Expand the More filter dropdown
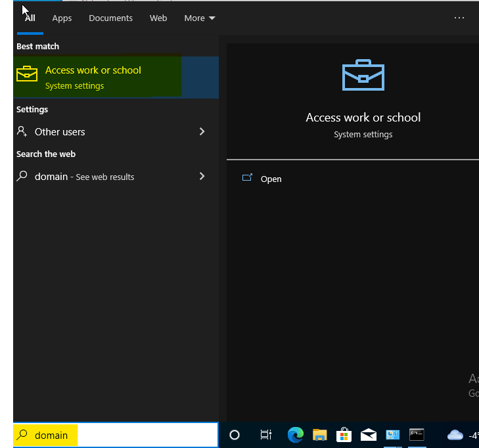The image size is (479, 448). click(200, 18)
